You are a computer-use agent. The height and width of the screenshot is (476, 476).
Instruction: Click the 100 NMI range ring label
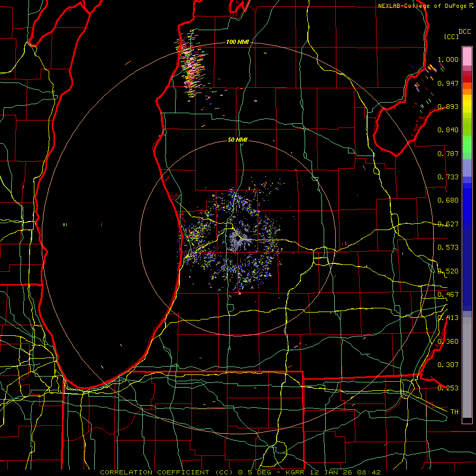pyautogui.click(x=237, y=42)
